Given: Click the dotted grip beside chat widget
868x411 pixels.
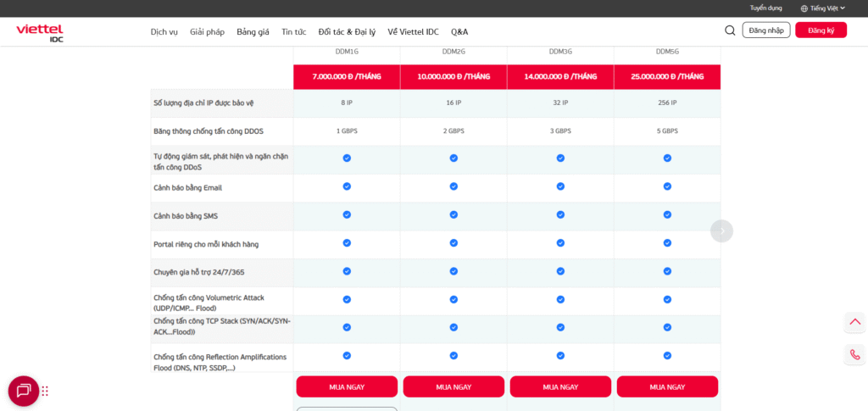Looking at the screenshot, I should pyautogui.click(x=45, y=391).
